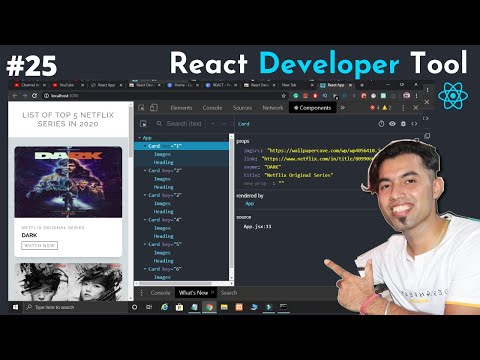Screen dimensions: 480x360
Task: Select Images under Card key="2"
Action: click(162, 179)
